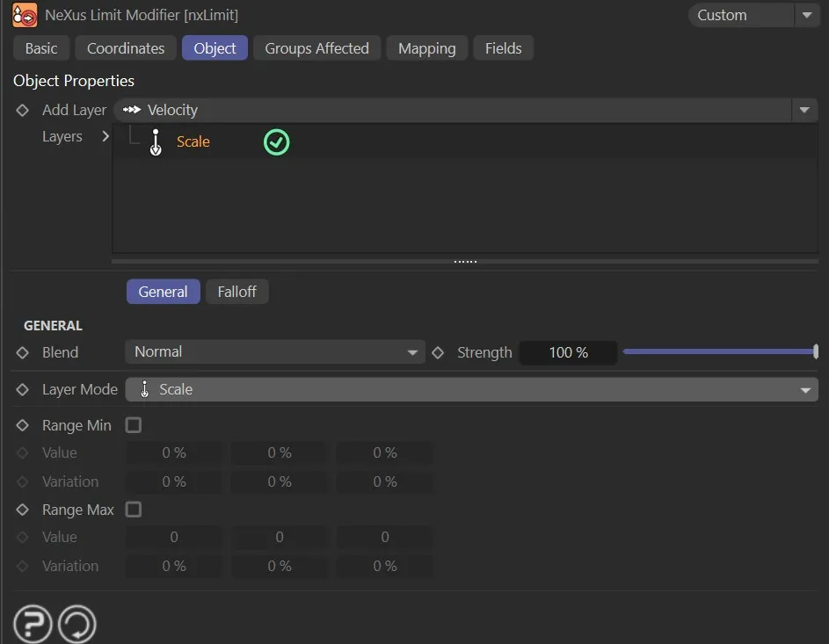Switch to the Groups Affected tab

316,48
